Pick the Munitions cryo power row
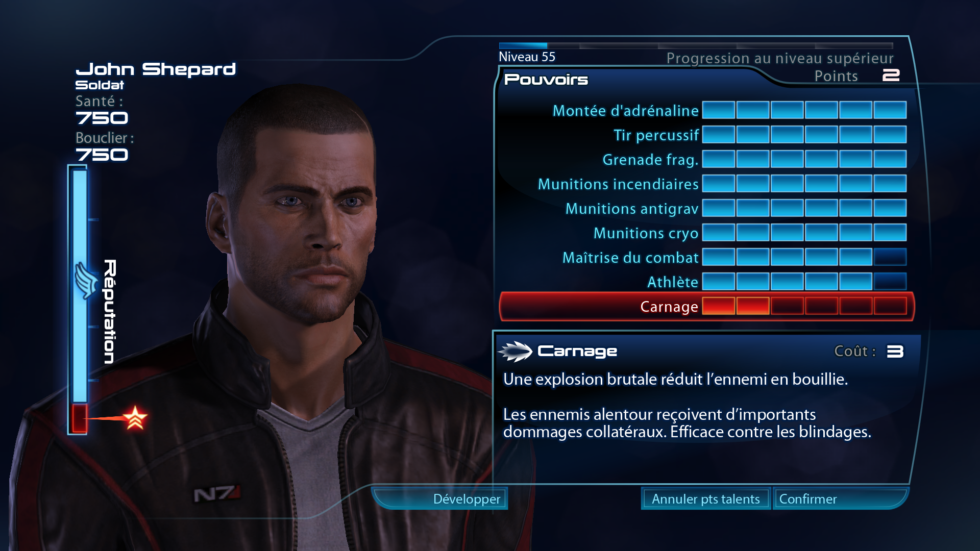The image size is (980, 551). (704, 233)
